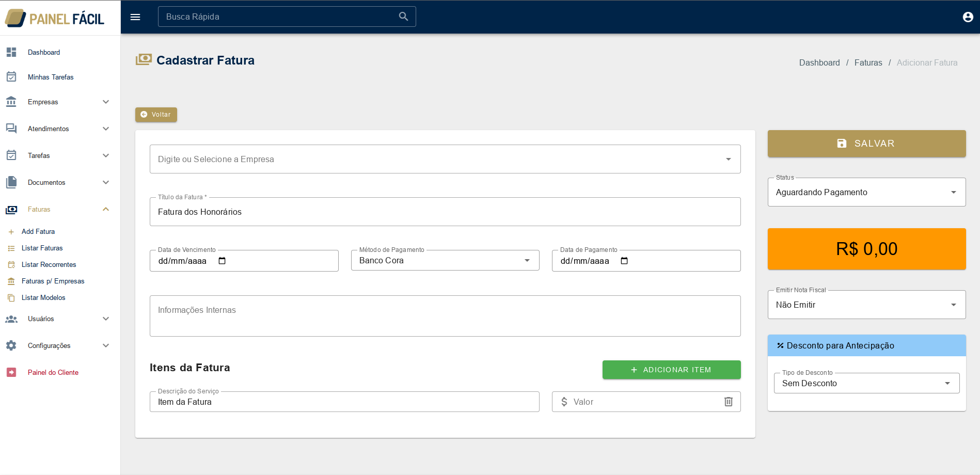
Task: Click the ADICIONAR ITEM button
Action: coord(671,370)
